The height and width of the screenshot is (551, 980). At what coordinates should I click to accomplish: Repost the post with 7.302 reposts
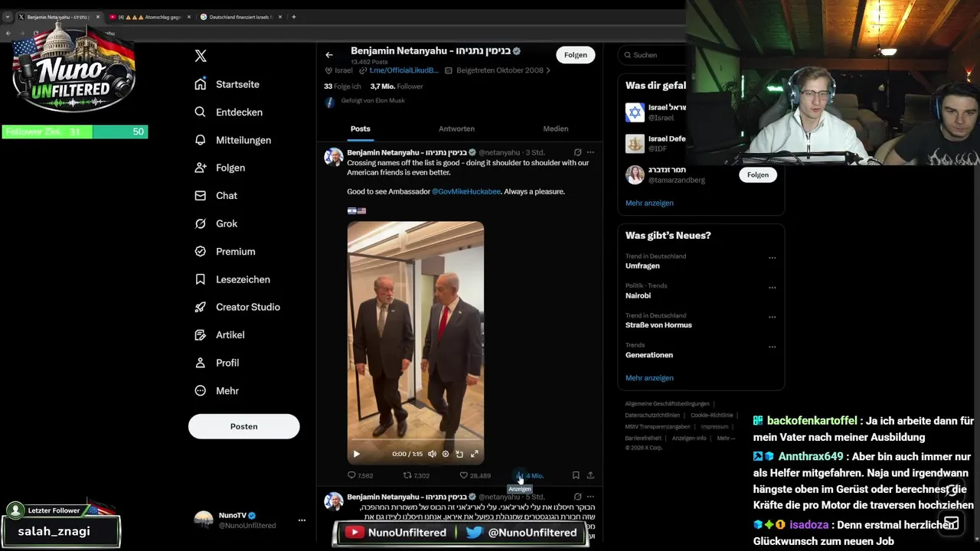pos(416,475)
